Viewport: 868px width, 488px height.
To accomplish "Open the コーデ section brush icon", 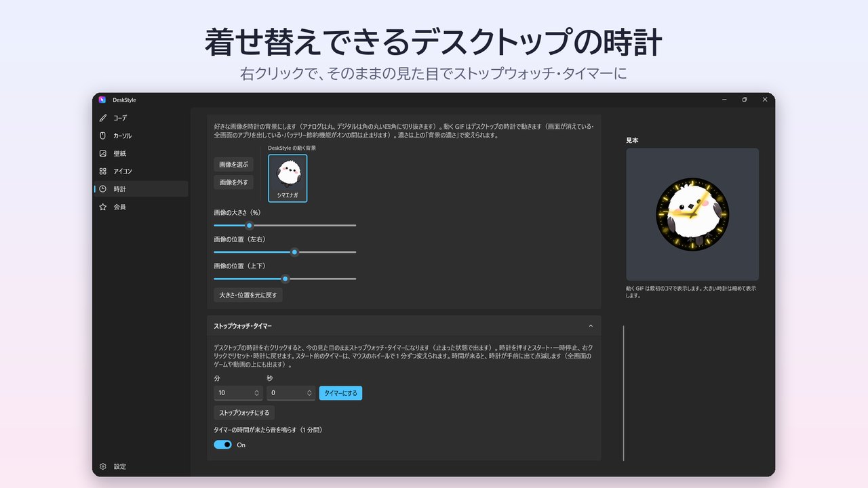I will click(x=103, y=118).
